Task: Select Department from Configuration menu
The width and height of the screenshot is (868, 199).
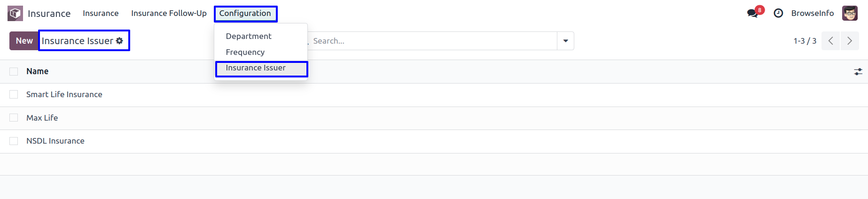Action: coord(249,36)
